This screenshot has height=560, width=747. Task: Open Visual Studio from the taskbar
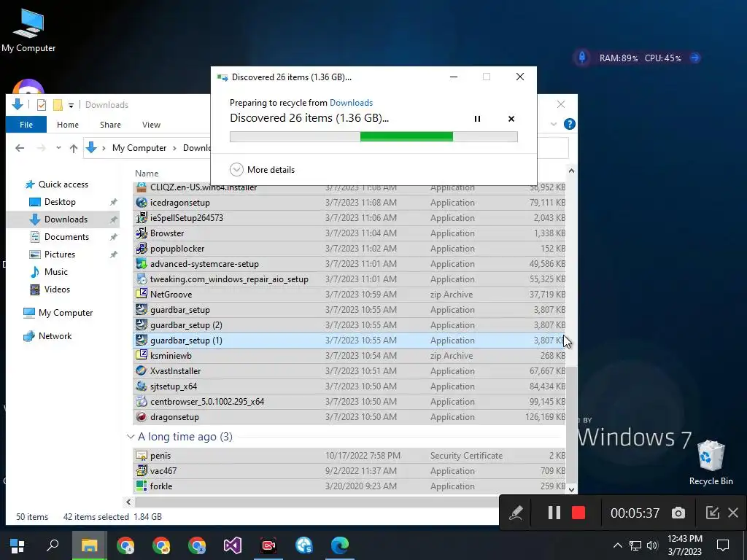coord(233,545)
